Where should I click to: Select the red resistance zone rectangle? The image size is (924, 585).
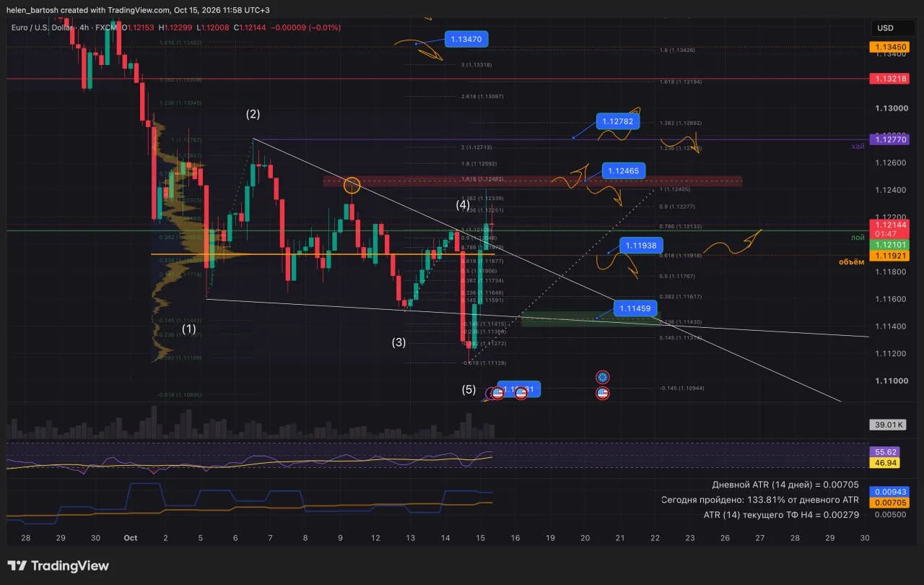pos(533,181)
